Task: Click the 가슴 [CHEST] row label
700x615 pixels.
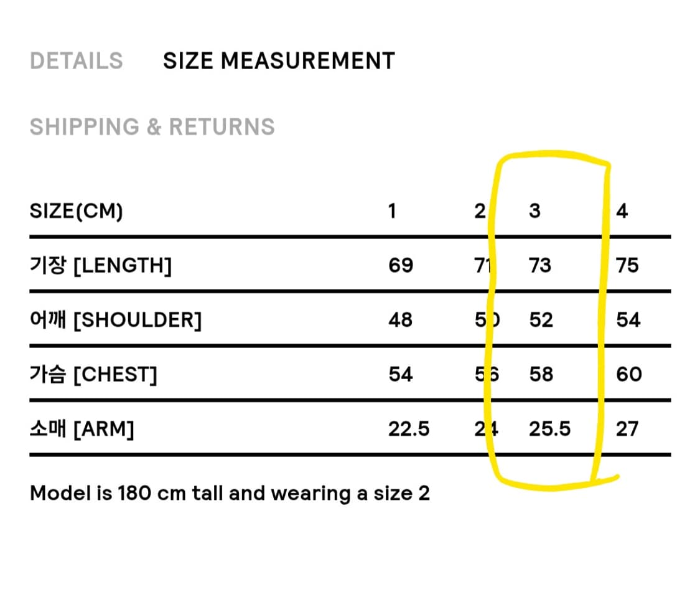Action: click(x=93, y=374)
